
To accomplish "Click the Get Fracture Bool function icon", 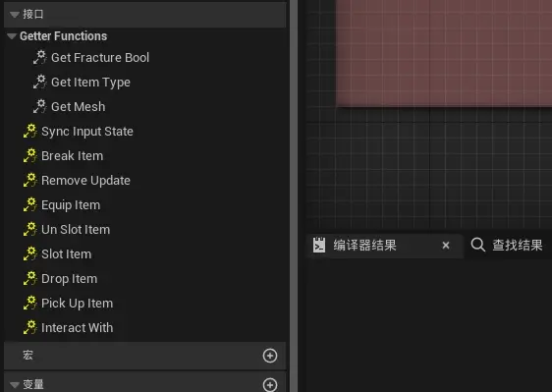I will (40, 57).
